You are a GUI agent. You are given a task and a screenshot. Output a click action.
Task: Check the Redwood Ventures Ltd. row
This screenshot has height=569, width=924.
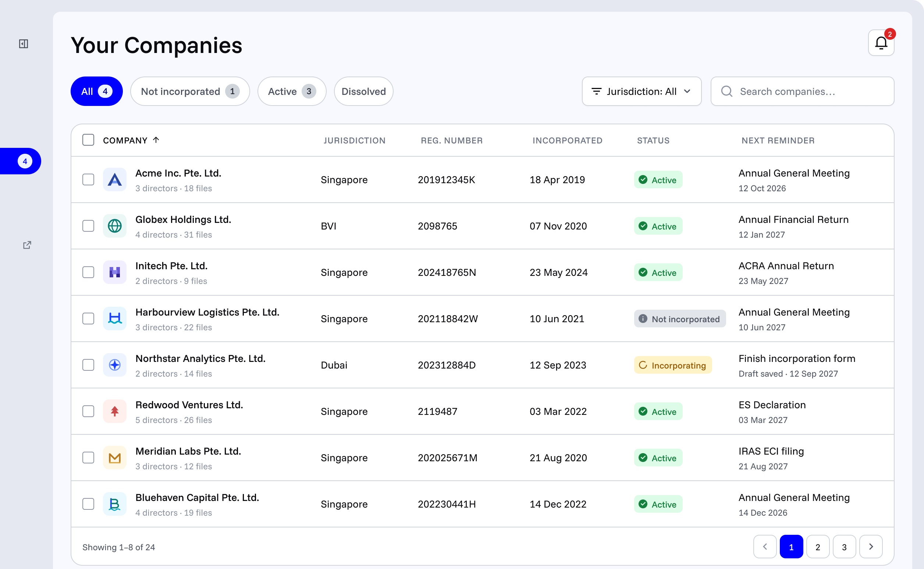click(88, 411)
